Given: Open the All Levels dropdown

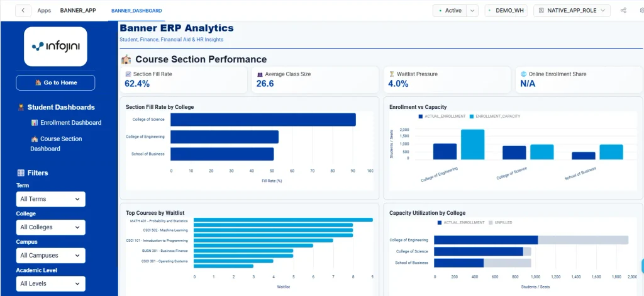Looking at the screenshot, I should (x=50, y=283).
